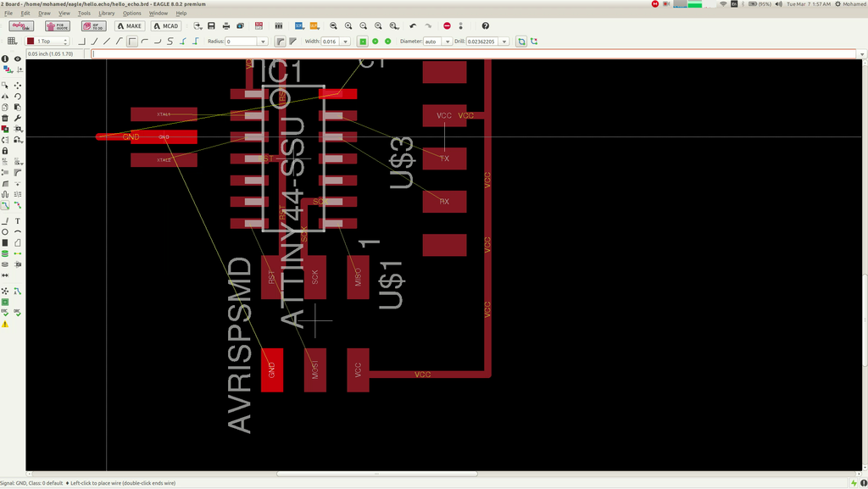Open the Edit menu

tap(25, 14)
